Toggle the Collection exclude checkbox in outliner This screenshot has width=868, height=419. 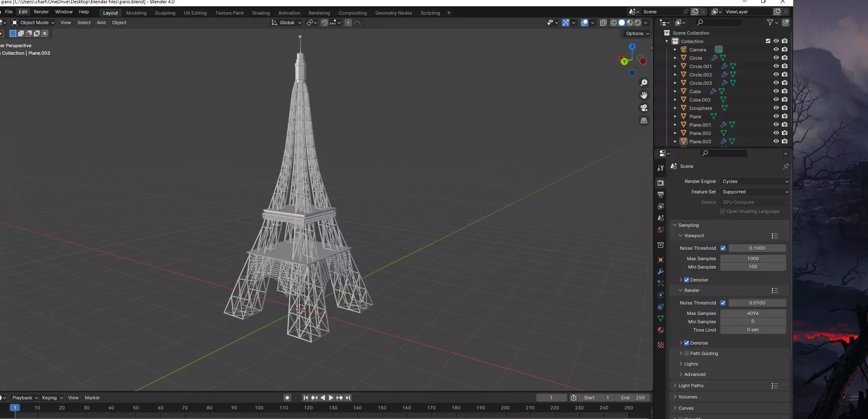768,41
